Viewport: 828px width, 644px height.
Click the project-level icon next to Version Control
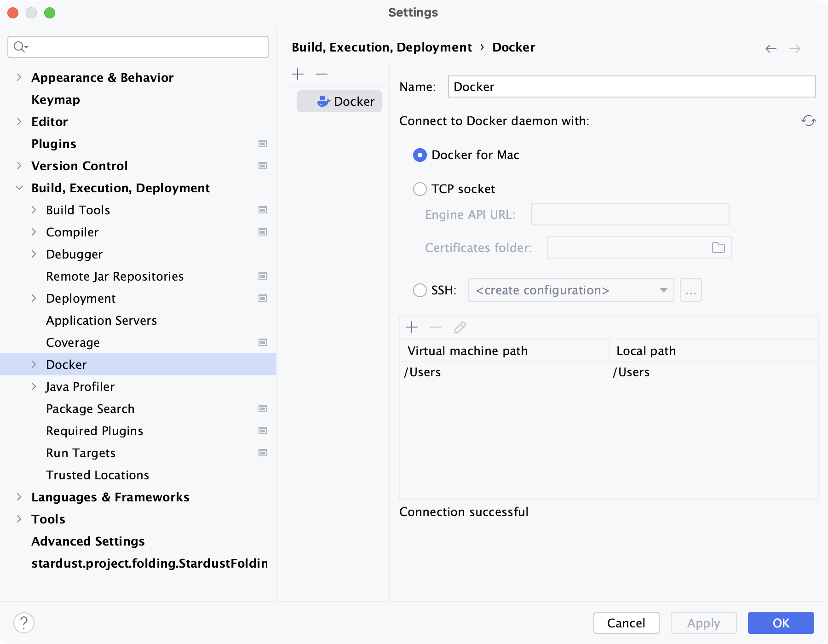(263, 166)
